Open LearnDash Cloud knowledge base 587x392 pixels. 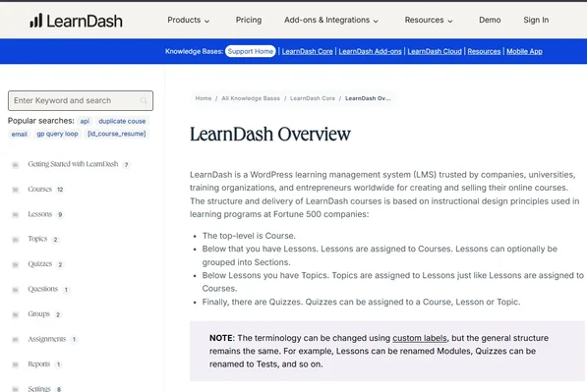pyautogui.click(x=435, y=52)
